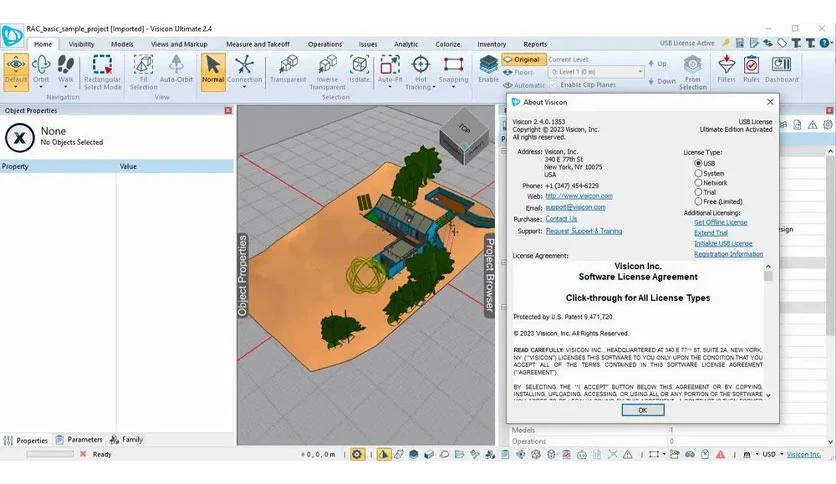Enable Rectangular Select Mode

click(x=102, y=72)
